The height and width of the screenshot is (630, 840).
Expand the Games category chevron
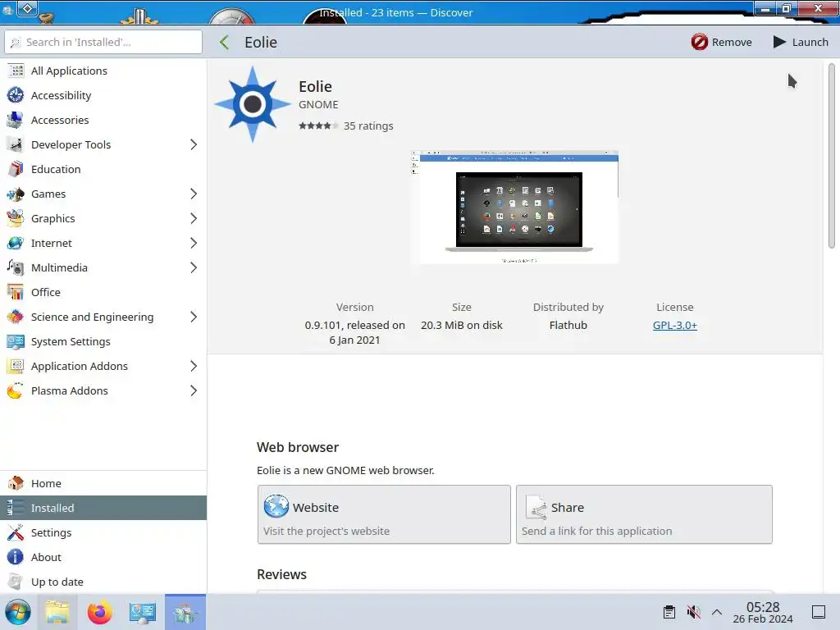click(x=194, y=194)
